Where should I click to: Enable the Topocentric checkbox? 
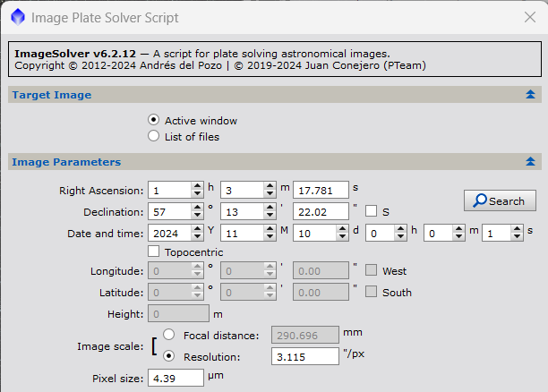coord(154,251)
